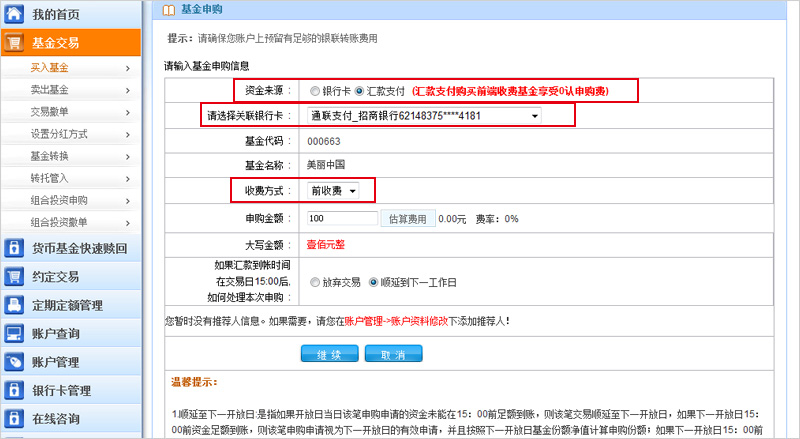800x439 pixels.
Task: Expand the 卖出基金 submenu arrow
Action: (x=128, y=90)
